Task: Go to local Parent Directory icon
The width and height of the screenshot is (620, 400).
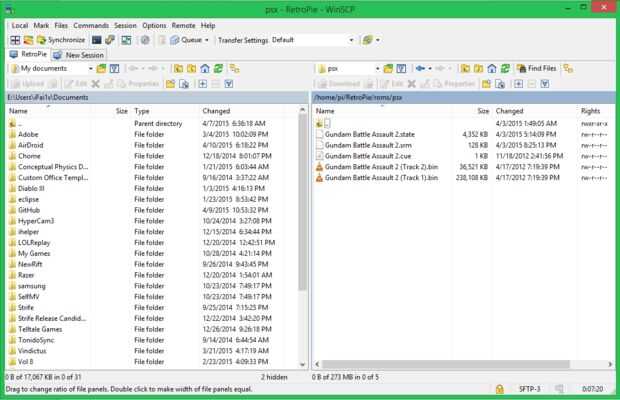Action: [x=178, y=68]
